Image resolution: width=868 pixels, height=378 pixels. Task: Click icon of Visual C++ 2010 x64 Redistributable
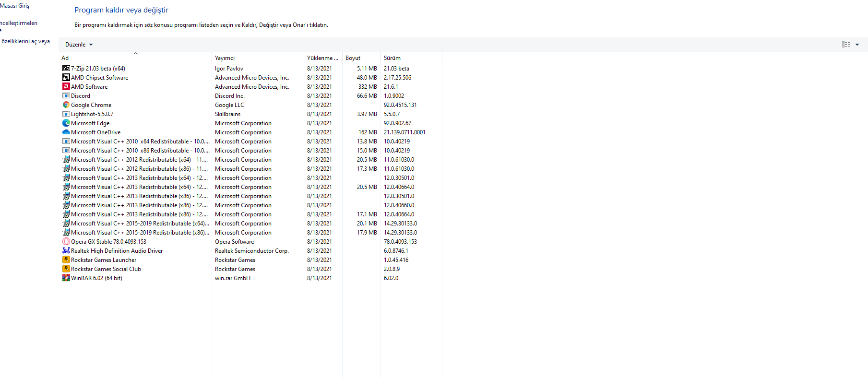[66, 142]
